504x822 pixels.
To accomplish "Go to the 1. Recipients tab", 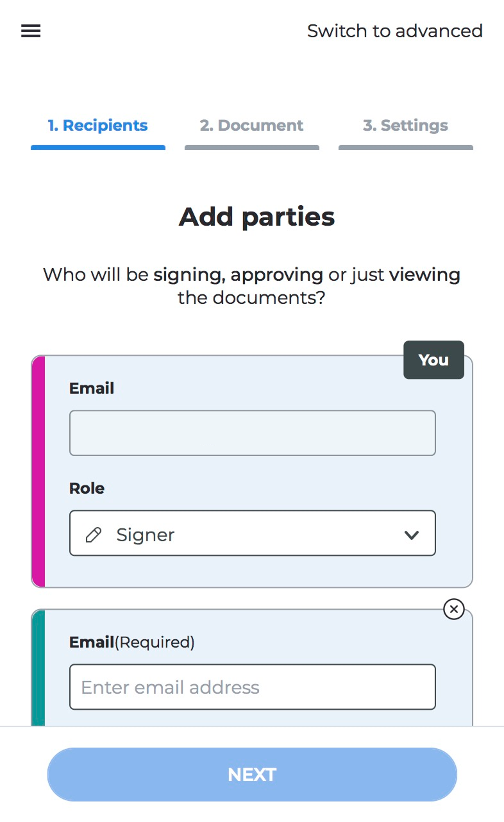I will [97, 126].
